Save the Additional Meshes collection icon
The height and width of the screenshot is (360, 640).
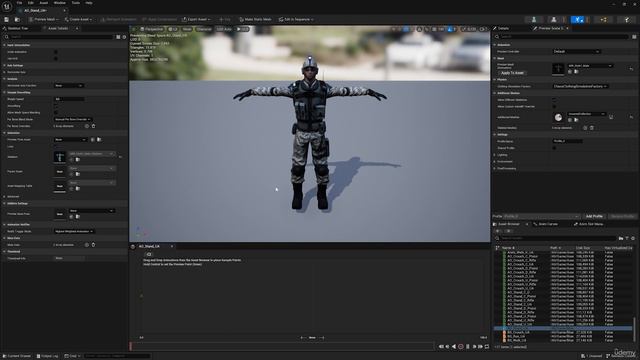611,117
